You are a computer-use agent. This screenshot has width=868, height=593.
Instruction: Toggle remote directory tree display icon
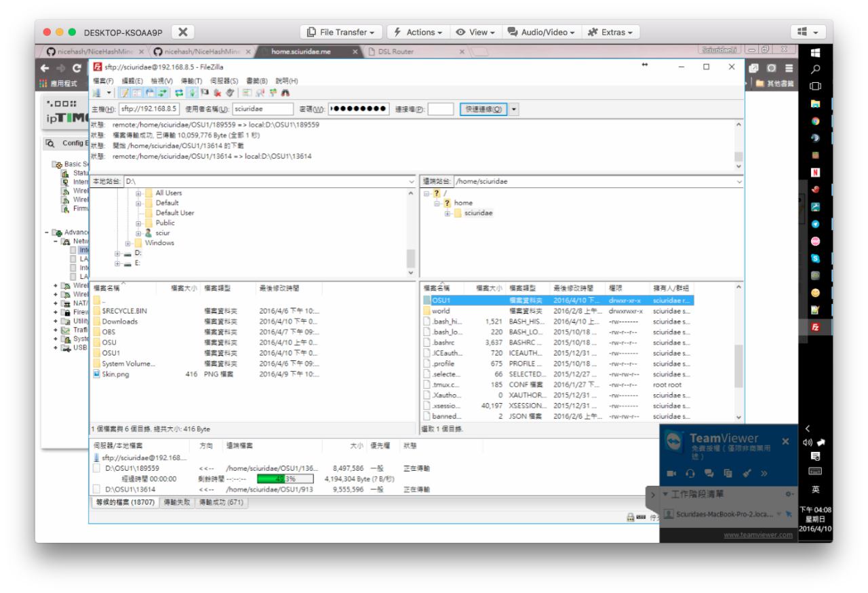150,93
